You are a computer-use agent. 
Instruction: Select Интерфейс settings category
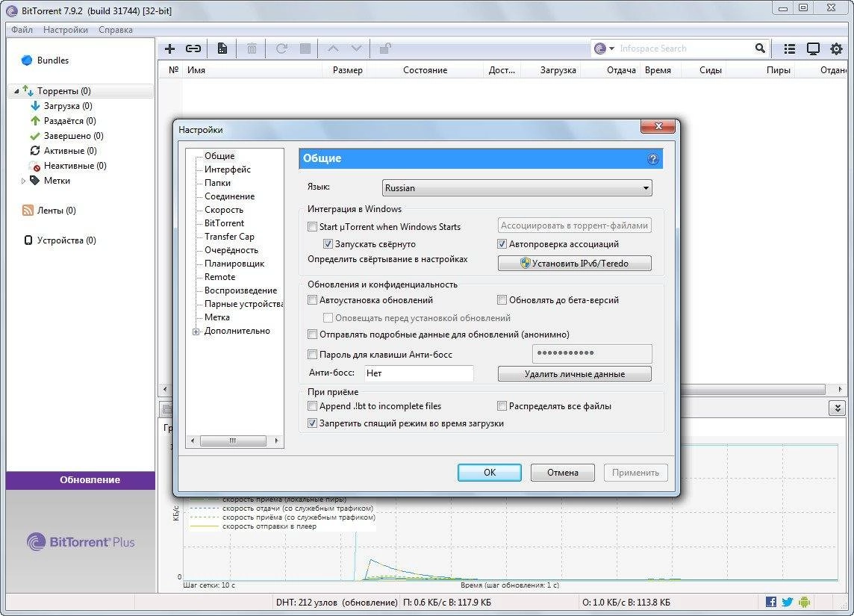tap(227, 169)
